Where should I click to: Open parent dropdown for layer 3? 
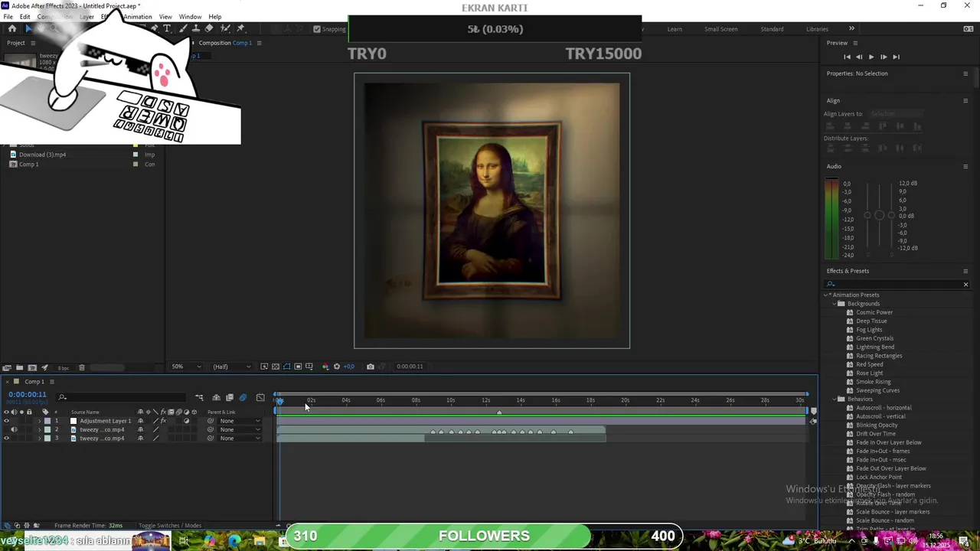(240, 439)
